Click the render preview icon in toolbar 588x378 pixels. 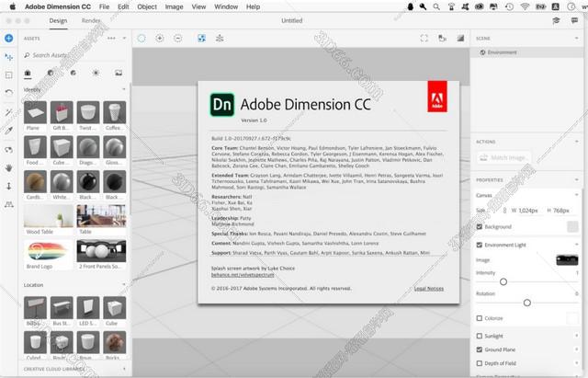[460, 39]
